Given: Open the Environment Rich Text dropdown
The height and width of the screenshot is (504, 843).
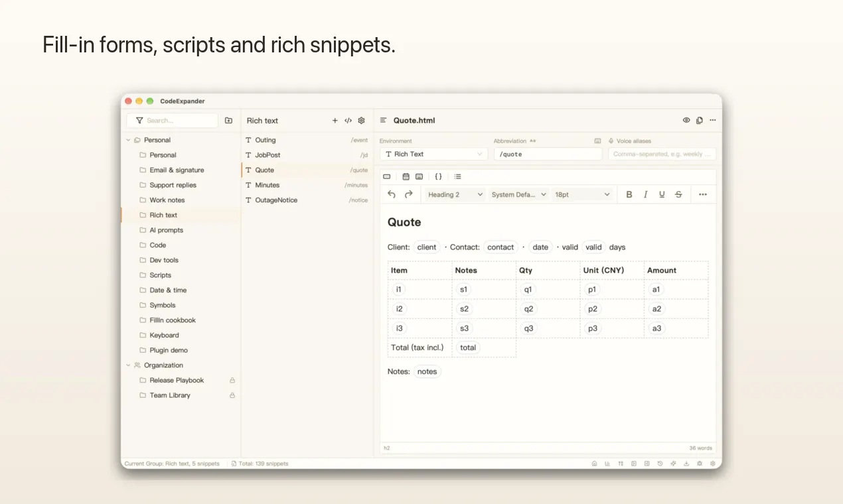Looking at the screenshot, I should (x=434, y=154).
